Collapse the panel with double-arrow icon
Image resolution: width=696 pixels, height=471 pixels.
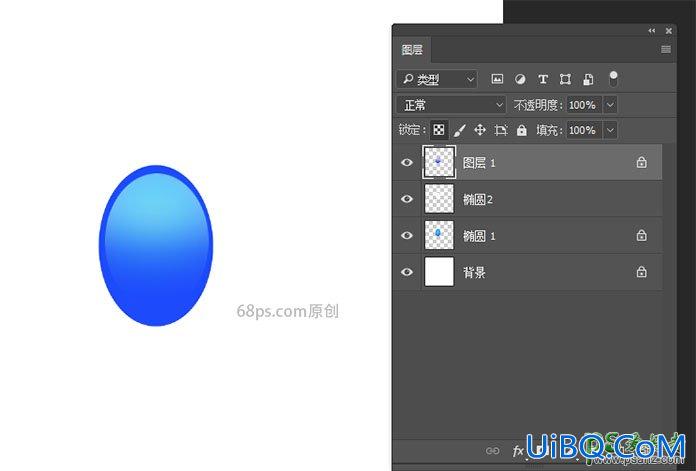pyautogui.click(x=652, y=31)
